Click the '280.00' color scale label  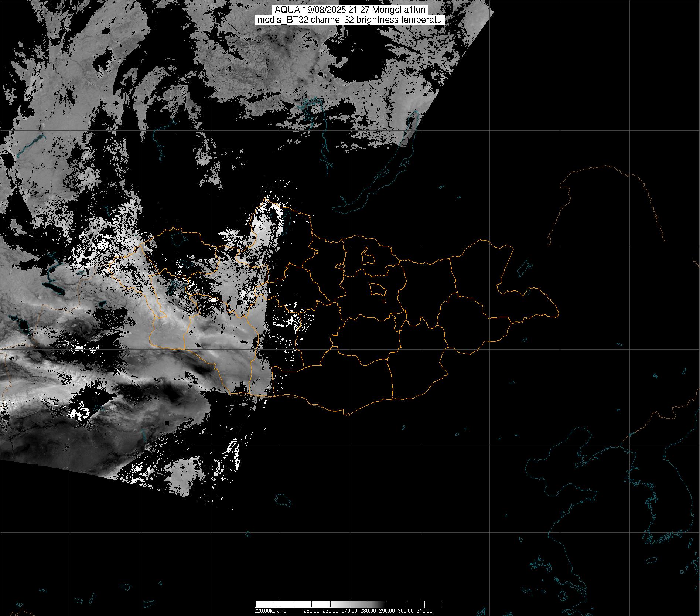pos(368,610)
